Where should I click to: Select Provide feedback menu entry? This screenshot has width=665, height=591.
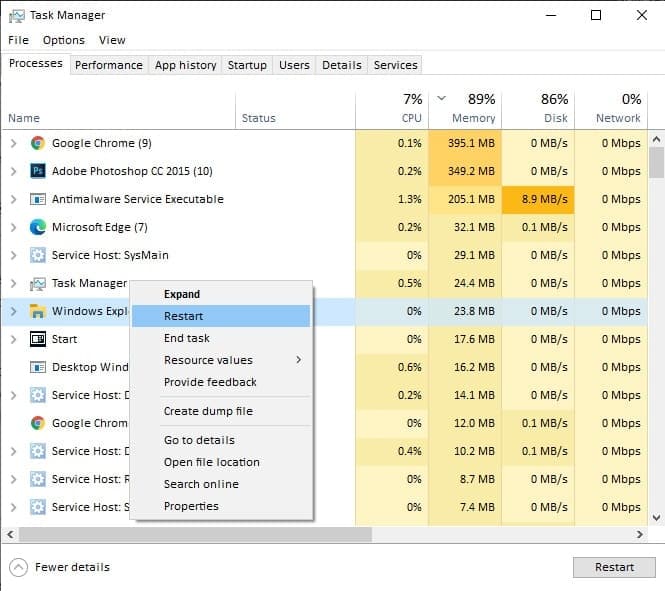221,382
